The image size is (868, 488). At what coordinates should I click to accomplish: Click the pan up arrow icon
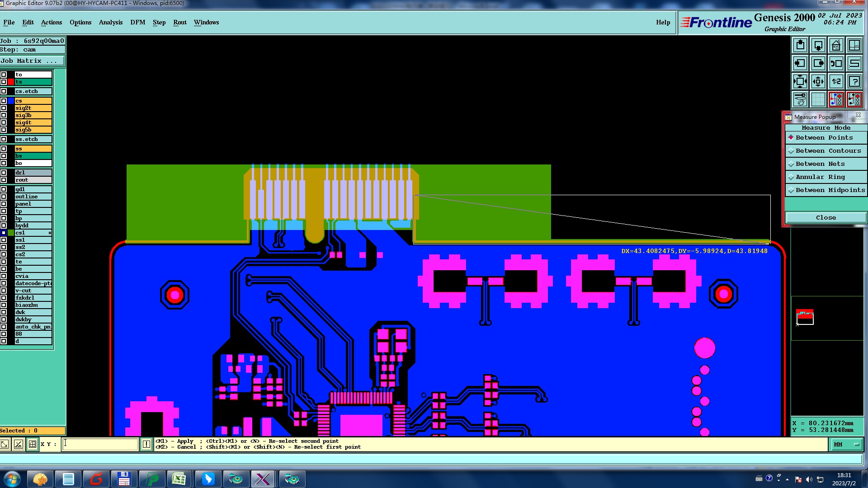[800, 45]
